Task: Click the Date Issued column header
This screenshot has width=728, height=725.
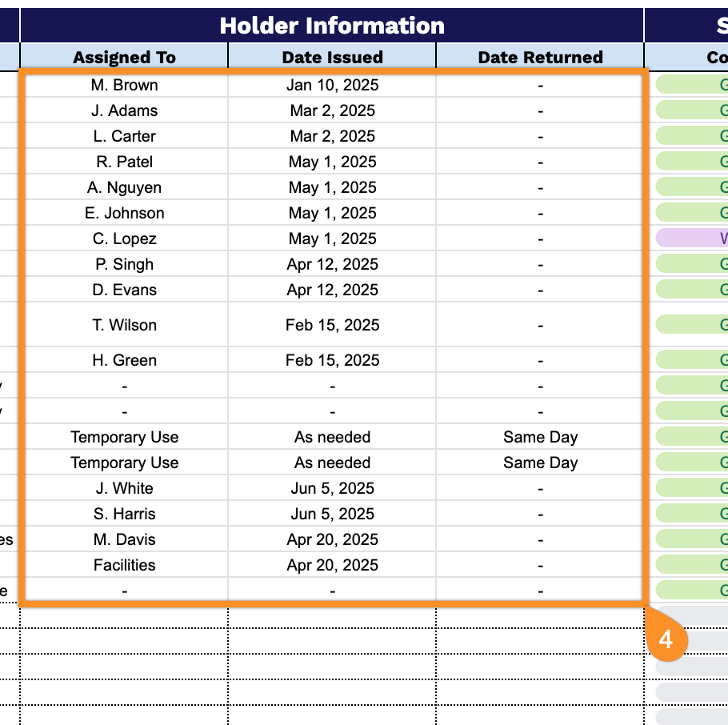Action: pyautogui.click(x=332, y=58)
